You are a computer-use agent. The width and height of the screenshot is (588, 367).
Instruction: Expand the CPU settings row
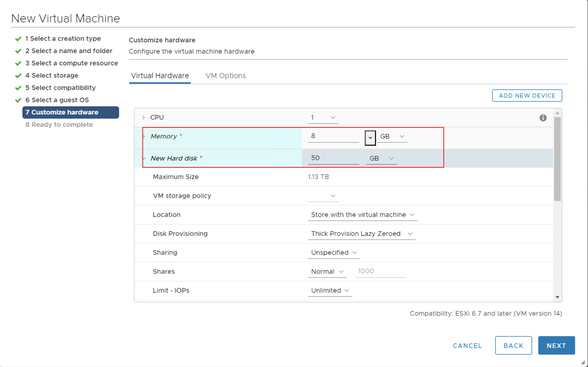coord(144,118)
